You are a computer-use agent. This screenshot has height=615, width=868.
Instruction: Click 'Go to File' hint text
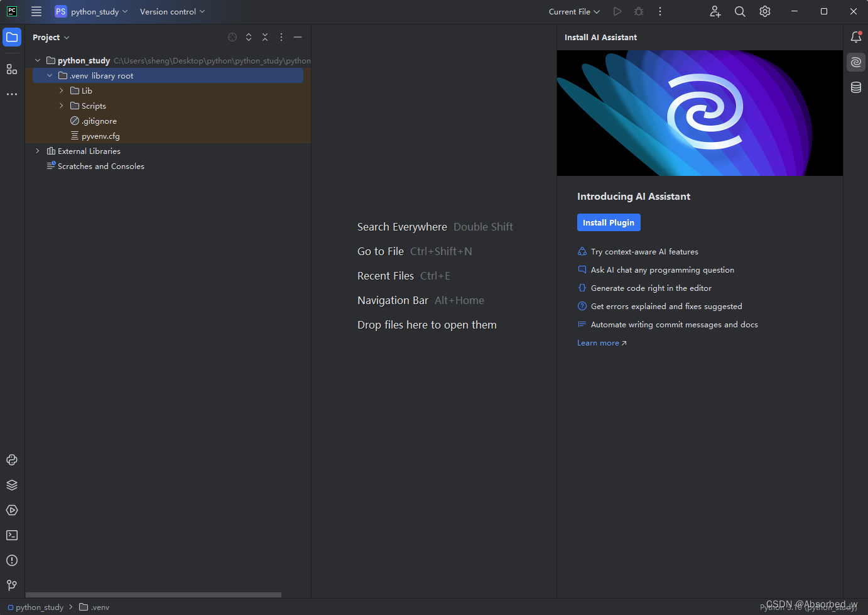(381, 251)
